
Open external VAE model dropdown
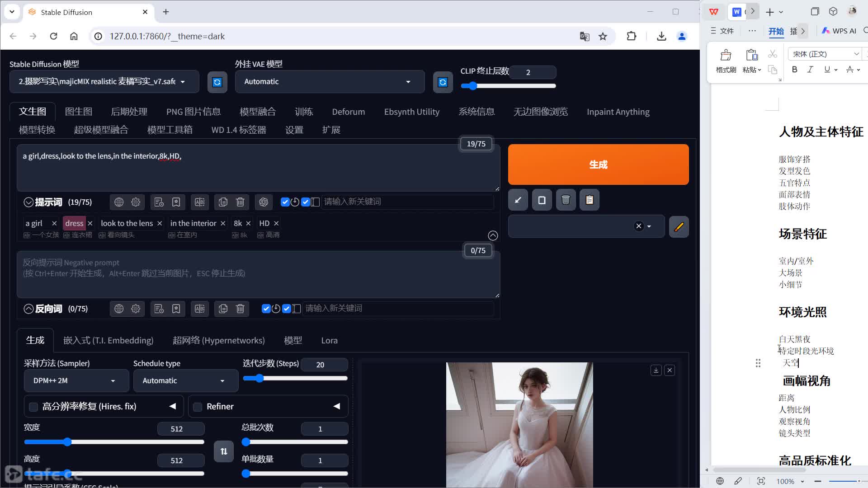pyautogui.click(x=330, y=82)
